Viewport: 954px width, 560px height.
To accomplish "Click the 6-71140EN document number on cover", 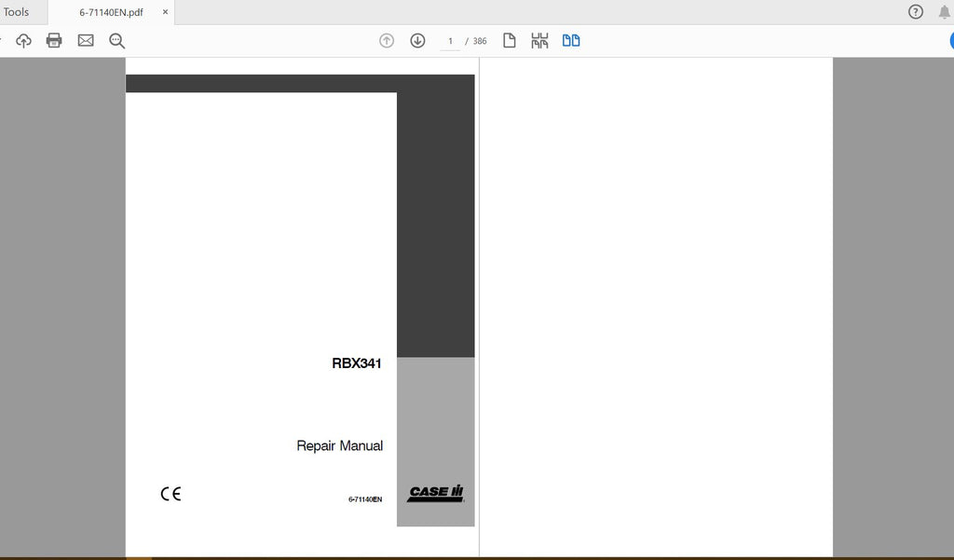I will (x=365, y=499).
